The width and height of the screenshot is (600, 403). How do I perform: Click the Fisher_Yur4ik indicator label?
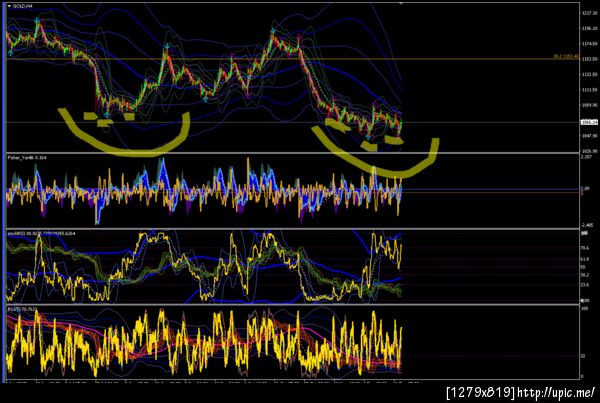27,157
